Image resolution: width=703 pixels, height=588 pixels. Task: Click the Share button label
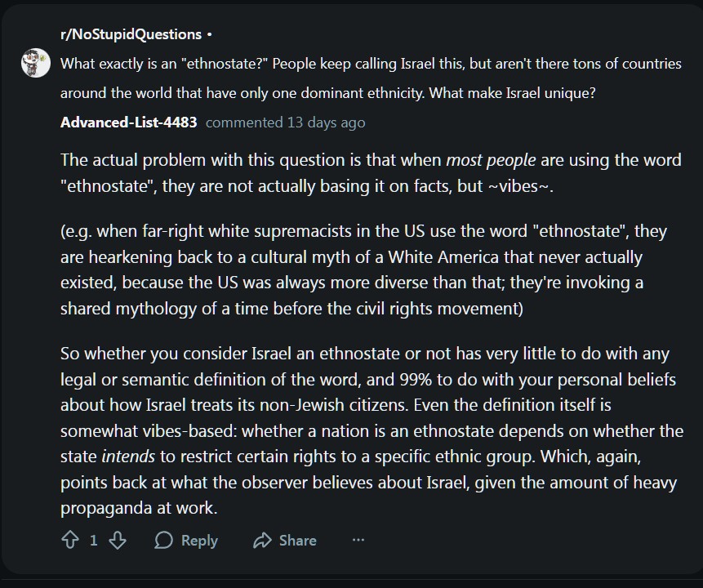click(x=297, y=540)
